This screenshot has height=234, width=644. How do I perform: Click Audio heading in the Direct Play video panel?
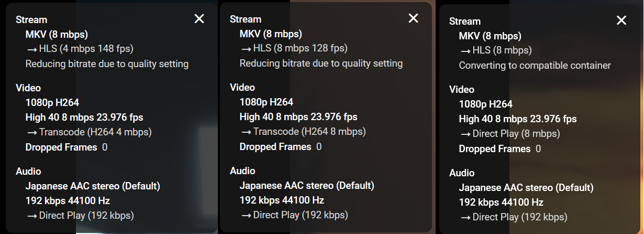tap(462, 173)
